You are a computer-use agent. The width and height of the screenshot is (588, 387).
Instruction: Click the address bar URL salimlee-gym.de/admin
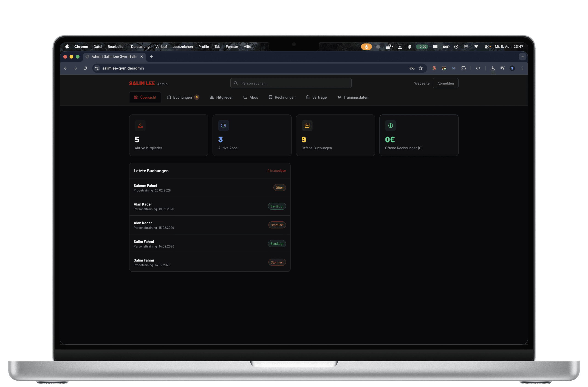click(123, 68)
